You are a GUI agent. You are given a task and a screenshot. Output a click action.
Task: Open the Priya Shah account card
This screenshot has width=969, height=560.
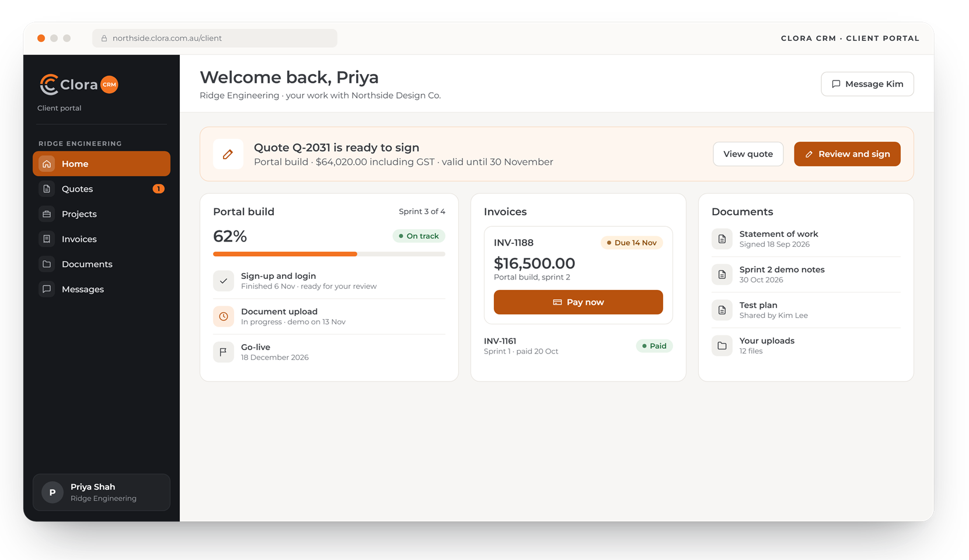[x=102, y=492]
